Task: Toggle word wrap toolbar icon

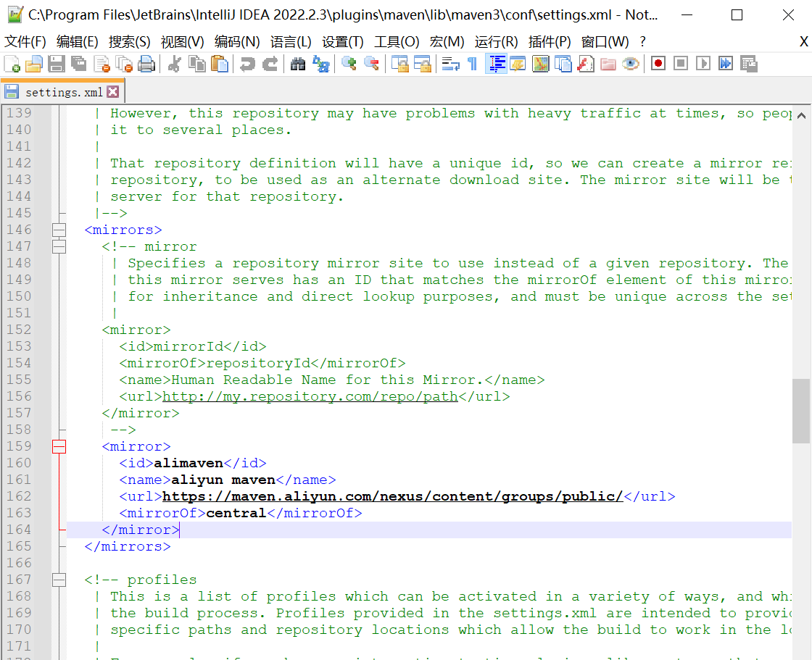Action: (450, 64)
